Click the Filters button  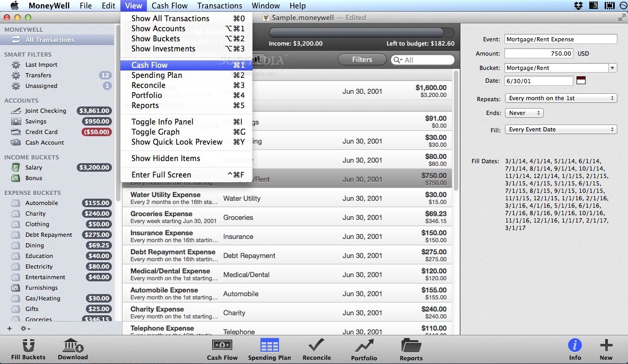tap(362, 59)
